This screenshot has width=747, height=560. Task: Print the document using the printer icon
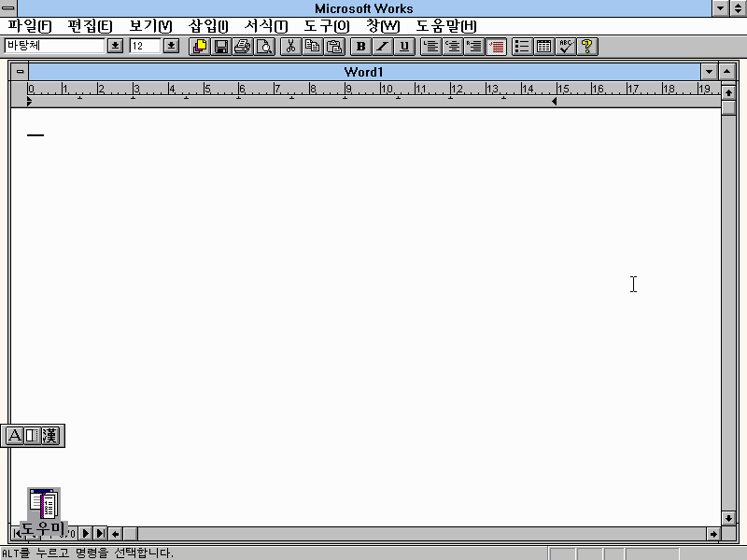point(243,46)
